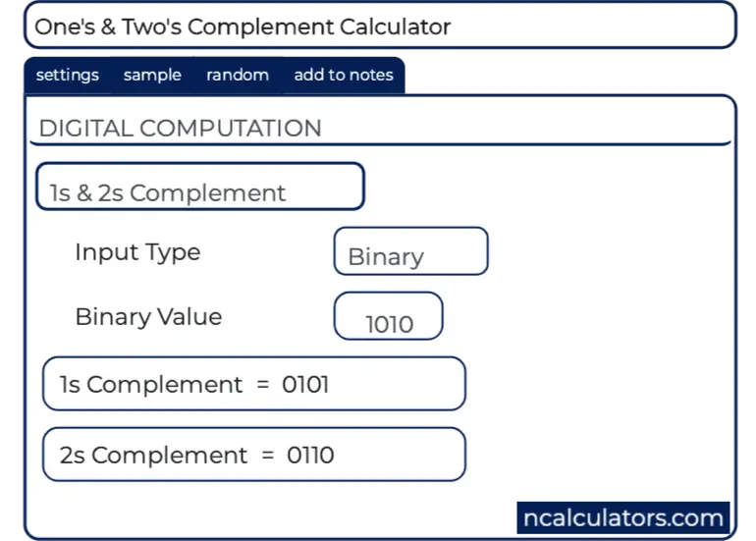The image size is (756, 541).
Task: Select the random tab
Action: point(238,76)
